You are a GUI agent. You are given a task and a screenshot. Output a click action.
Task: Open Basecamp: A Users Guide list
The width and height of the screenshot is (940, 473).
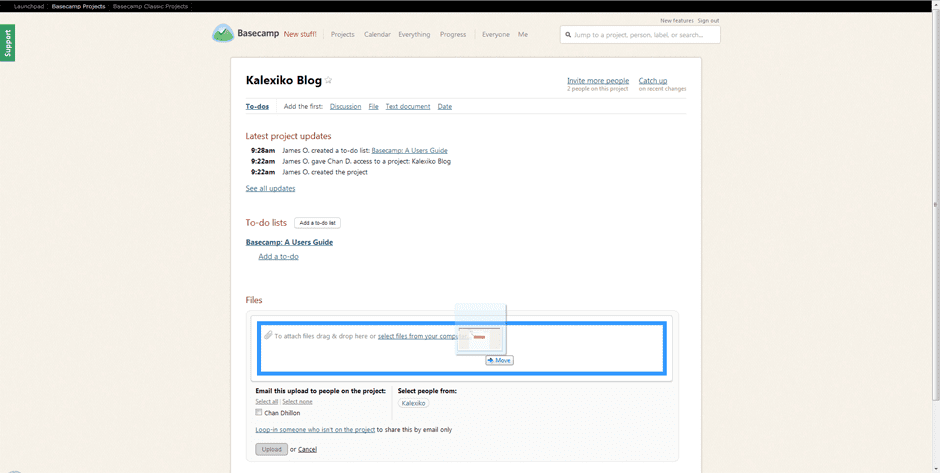tap(289, 242)
